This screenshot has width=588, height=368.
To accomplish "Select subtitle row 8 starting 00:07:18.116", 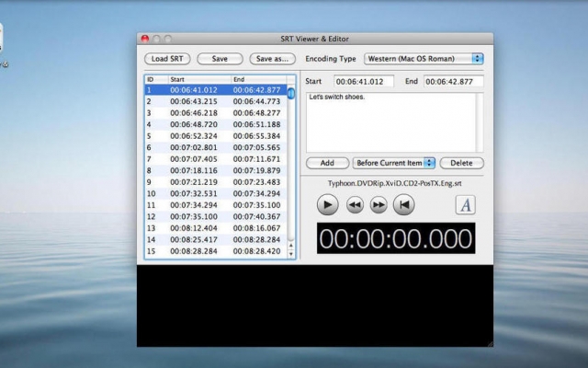I will point(216,170).
